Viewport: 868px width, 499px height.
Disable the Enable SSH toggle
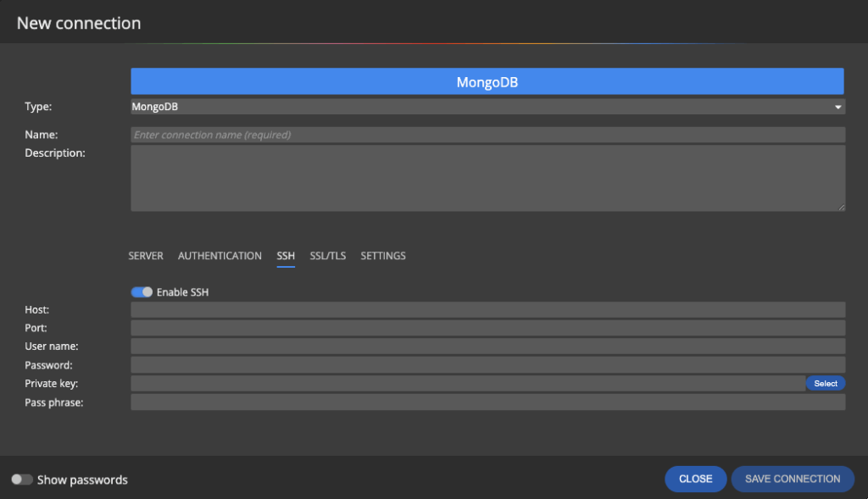click(x=142, y=292)
